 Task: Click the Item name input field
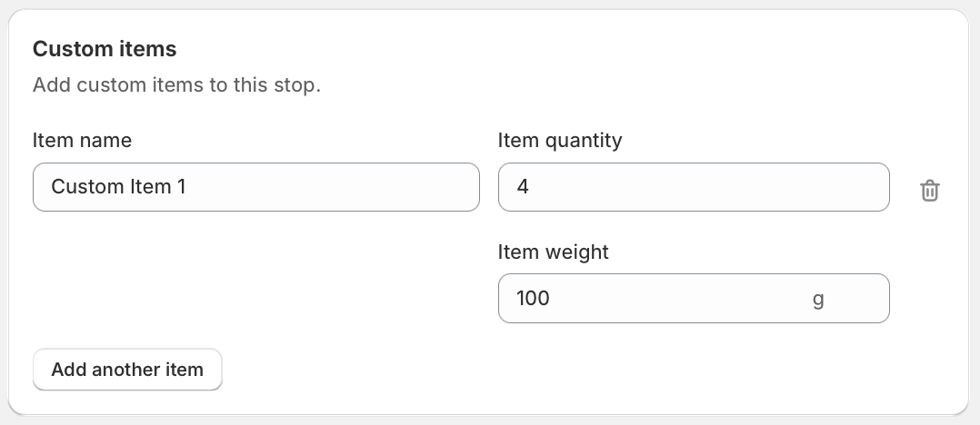255,187
